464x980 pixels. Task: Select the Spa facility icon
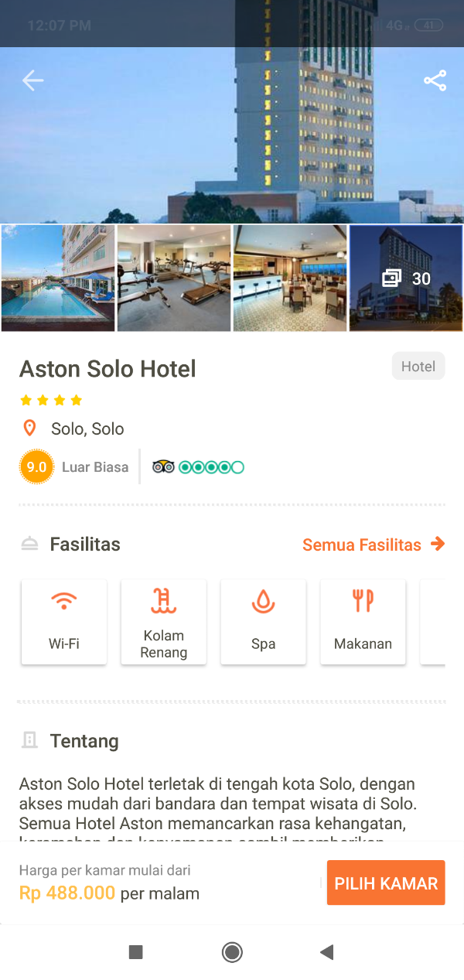click(x=264, y=601)
